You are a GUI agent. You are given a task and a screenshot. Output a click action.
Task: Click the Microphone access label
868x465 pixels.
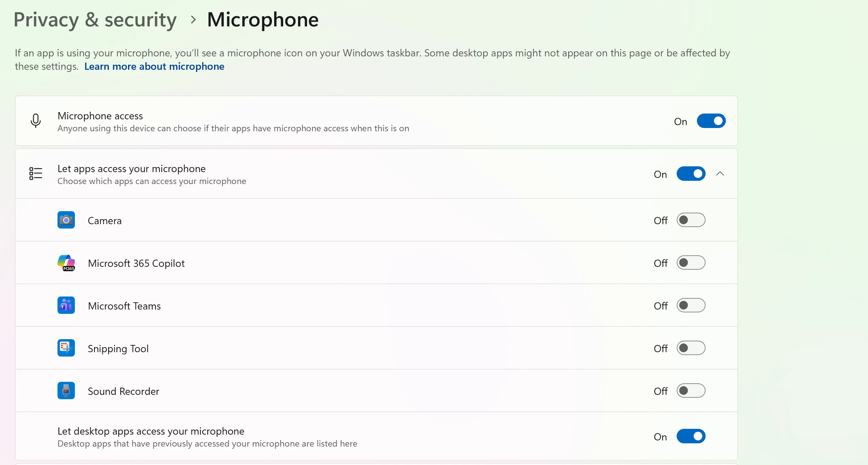pyautogui.click(x=100, y=116)
